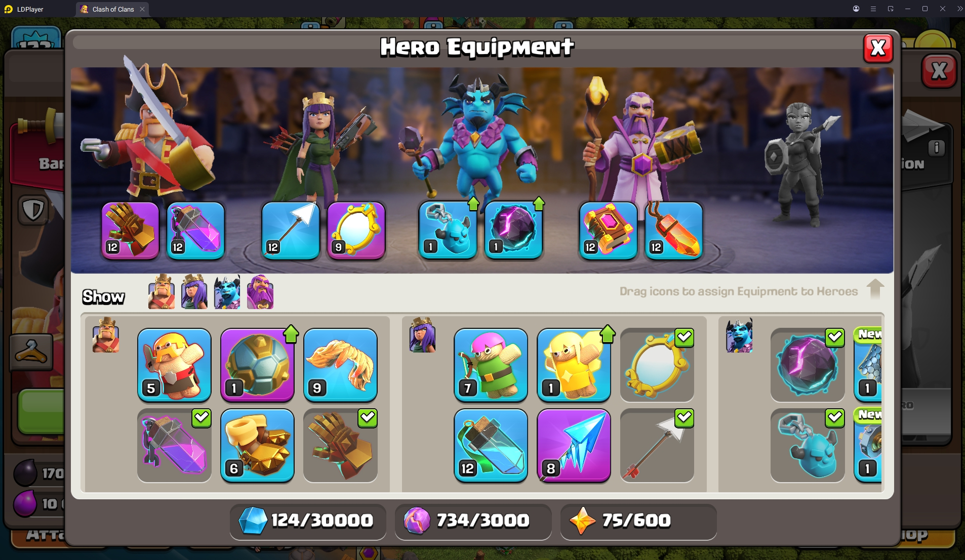Open the equipped level 9 mirror slot
This screenshot has width=965, height=560.
tap(356, 231)
